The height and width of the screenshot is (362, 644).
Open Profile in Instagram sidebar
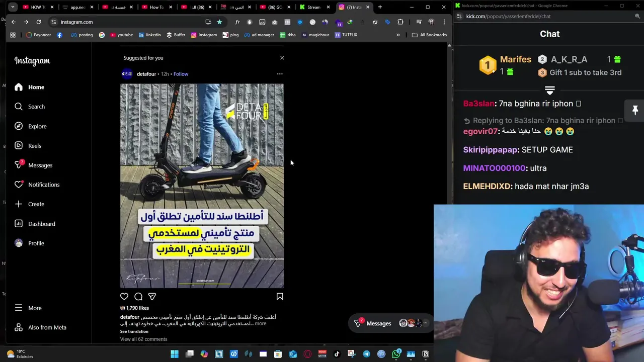pos(29,243)
